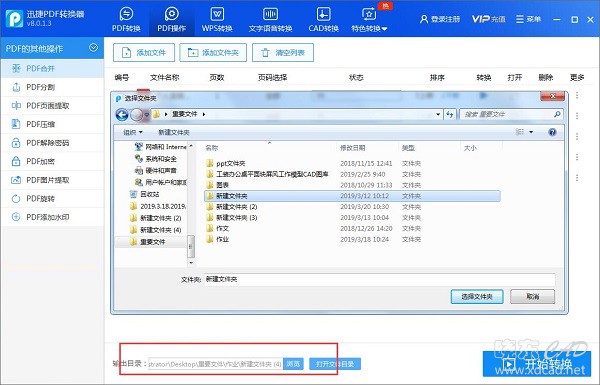Select PDF分割 in sidebar

tap(52, 87)
